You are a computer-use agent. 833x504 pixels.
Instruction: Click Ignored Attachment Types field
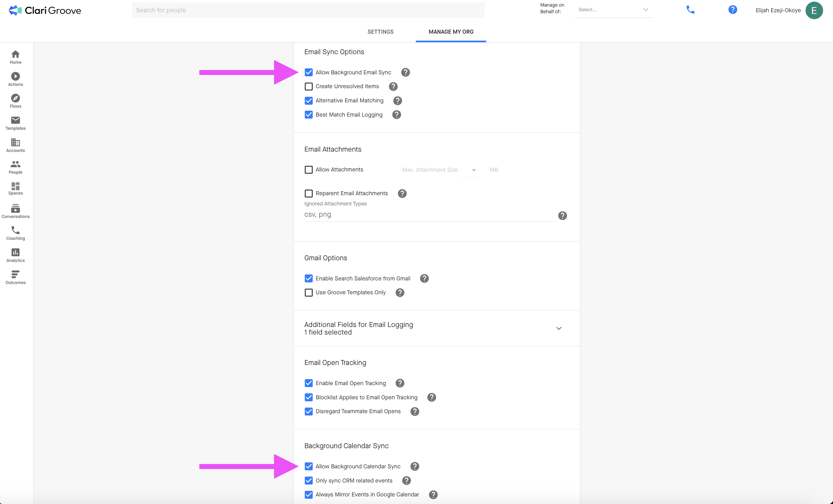pyautogui.click(x=429, y=215)
